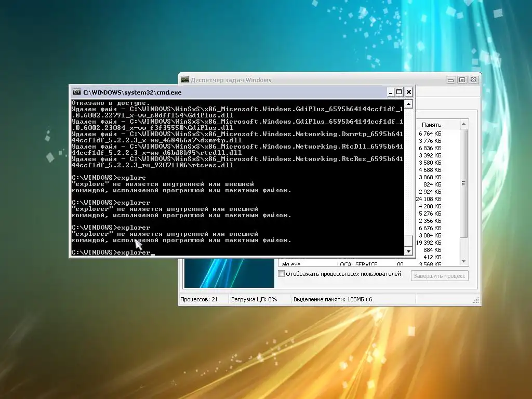Click the cmd window scroll down arrow
This screenshot has width=532, height=399.
click(408, 251)
